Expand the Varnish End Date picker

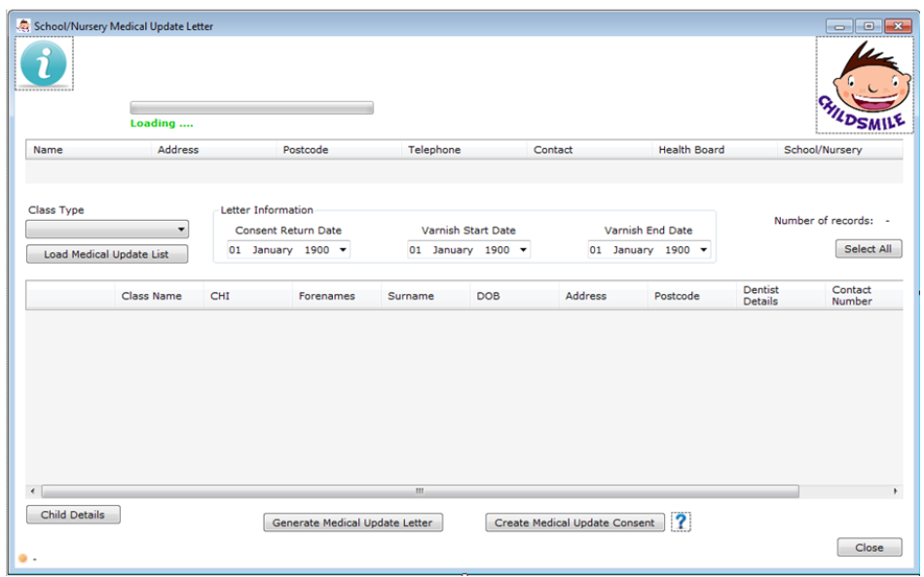tap(703, 250)
